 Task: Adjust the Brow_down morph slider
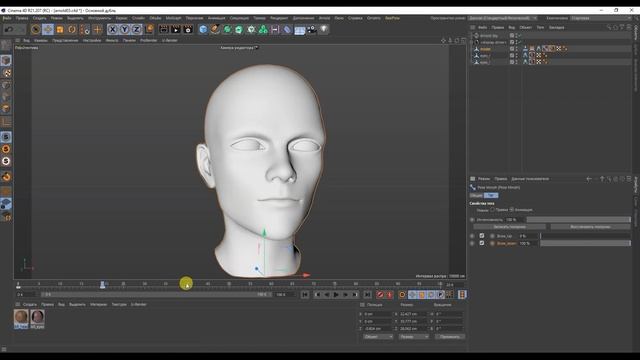(x=585, y=243)
